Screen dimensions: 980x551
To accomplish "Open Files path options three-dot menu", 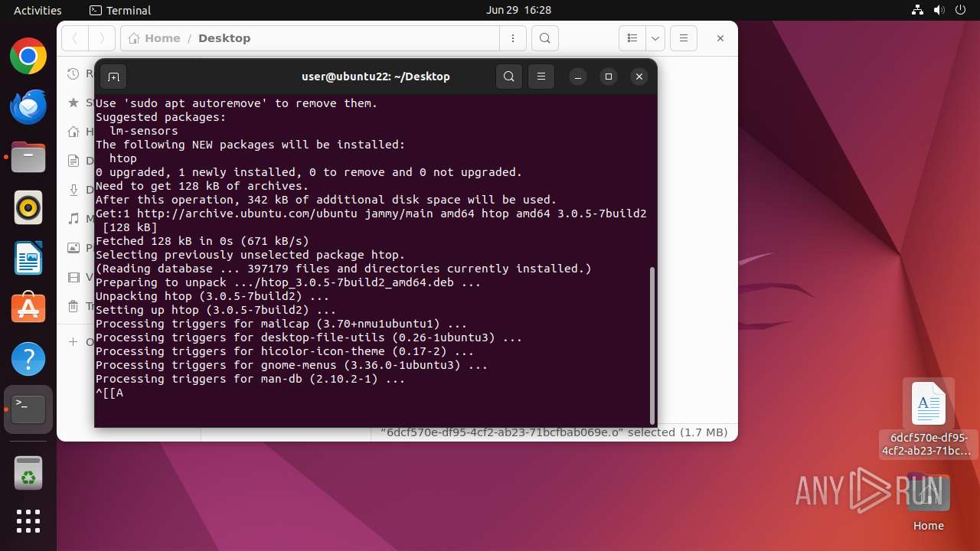I will tap(512, 38).
